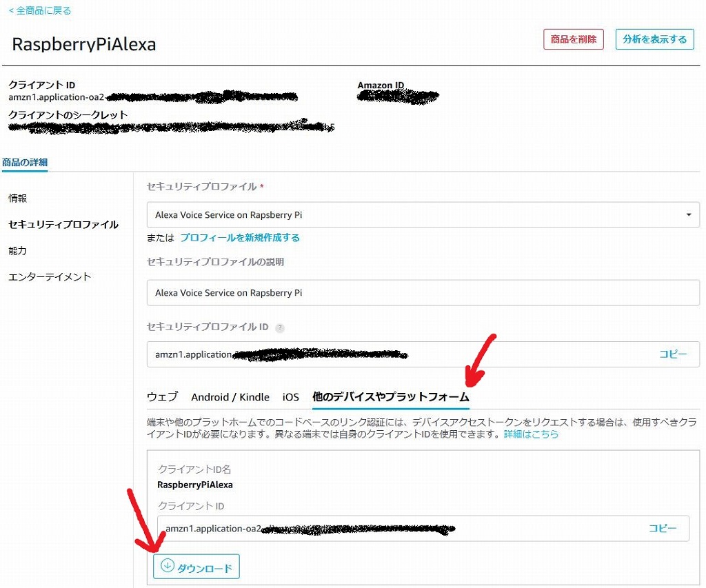Image resolution: width=706 pixels, height=588 pixels.
Task: Select 他のデバイスやプラットフォーム tab
Action: (391, 396)
